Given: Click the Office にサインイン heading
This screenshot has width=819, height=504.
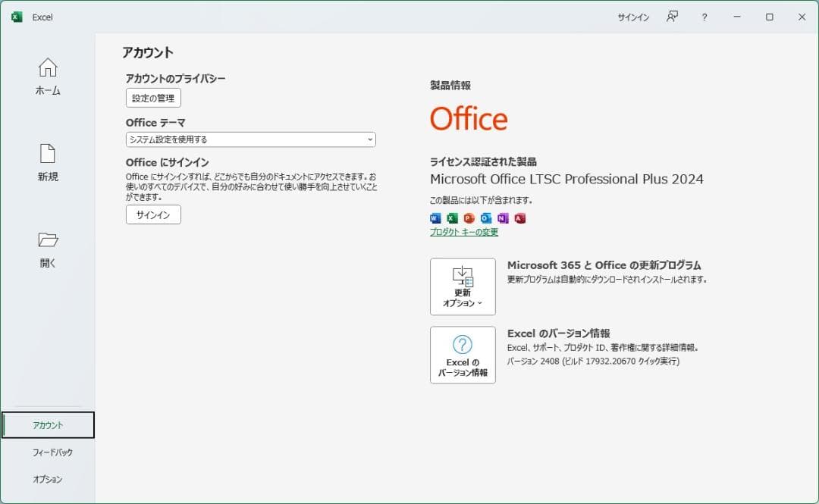Looking at the screenshot, I should (x=167, y=162).
